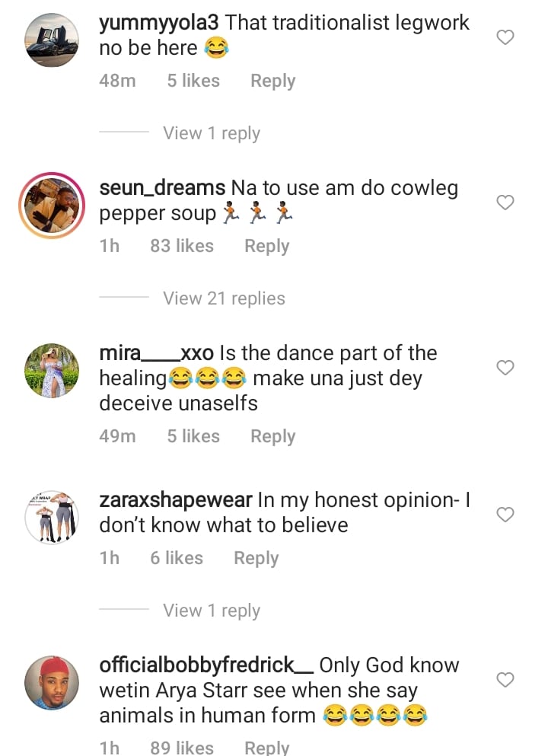
Task: Reply to yummyyola3's comment
Action: click(272, 81)
